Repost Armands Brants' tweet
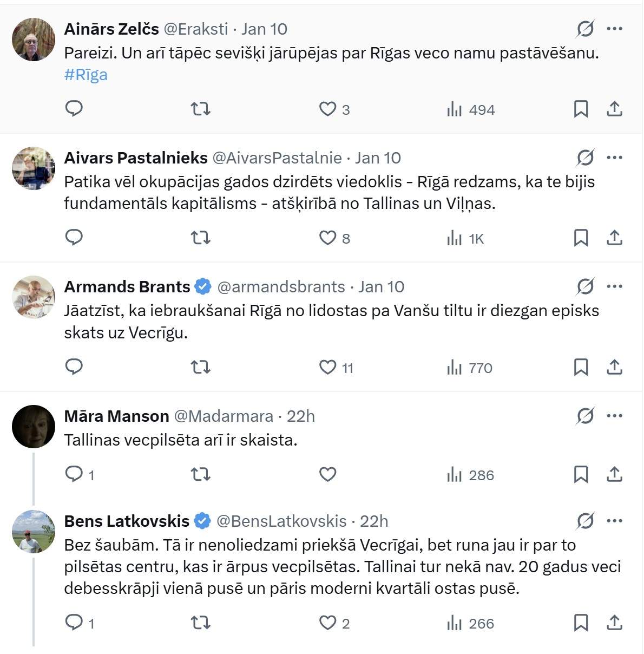The height and width of the screenshot is (654, 644). [x=201, y=368]
